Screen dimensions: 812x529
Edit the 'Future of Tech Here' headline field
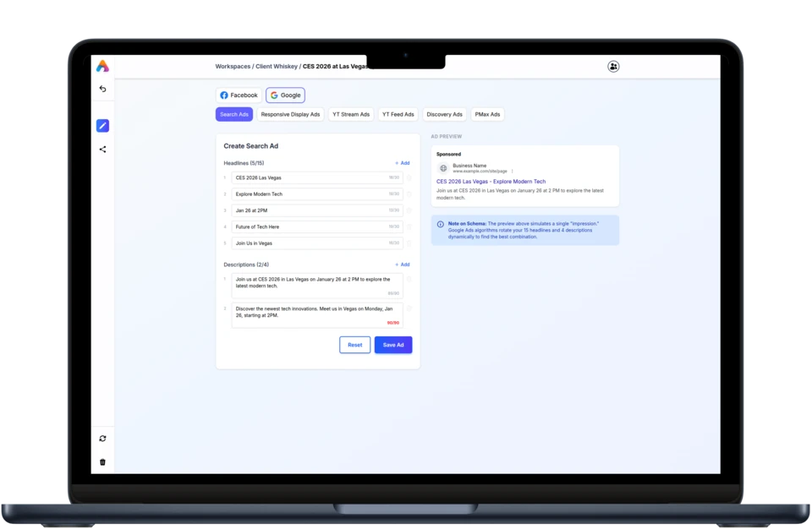[317, 226]
